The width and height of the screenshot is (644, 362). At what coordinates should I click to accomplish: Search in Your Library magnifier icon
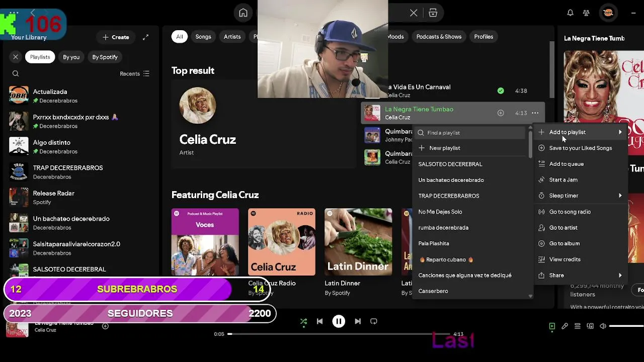coord(16,73)
